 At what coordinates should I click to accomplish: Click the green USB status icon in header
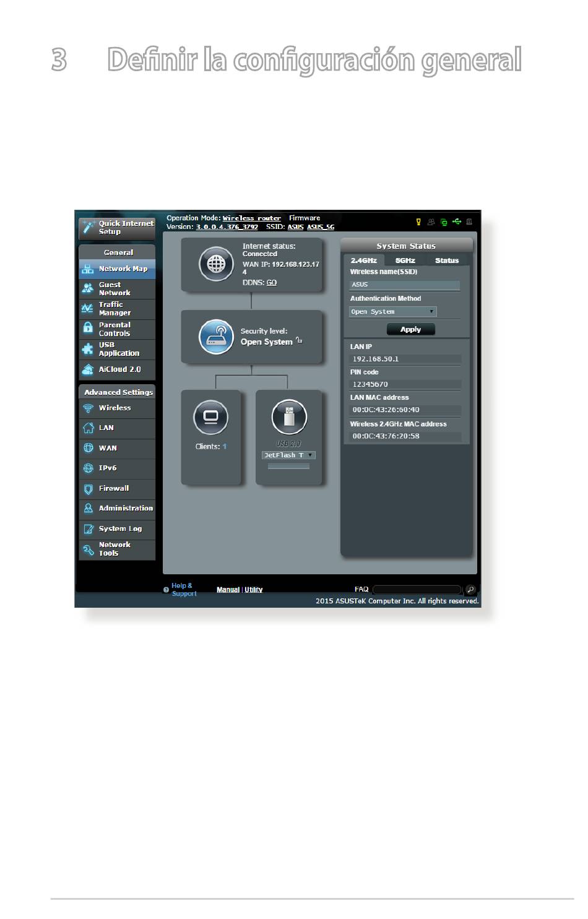(457, 221)
